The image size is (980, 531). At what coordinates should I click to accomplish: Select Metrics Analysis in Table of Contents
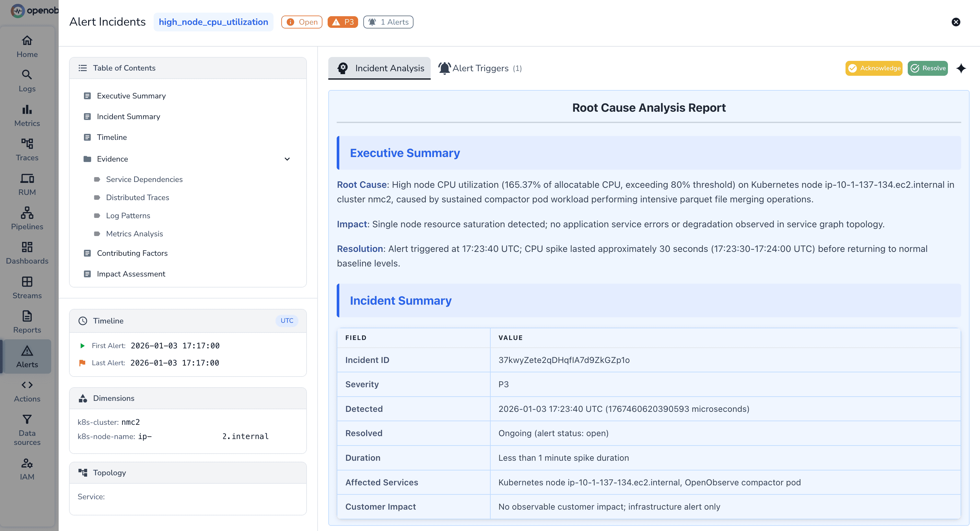[134, 233]
